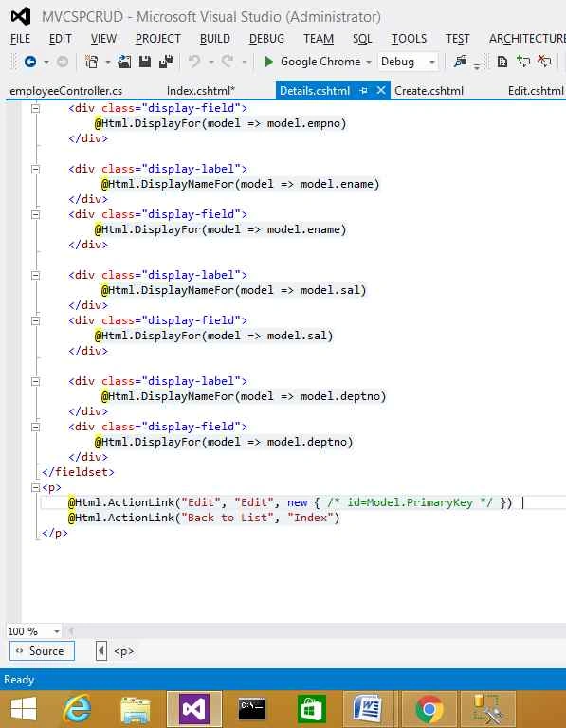Click the Save floppy disk icon
The height and width of the screenshot is (728, 566).
coord(145,62)
